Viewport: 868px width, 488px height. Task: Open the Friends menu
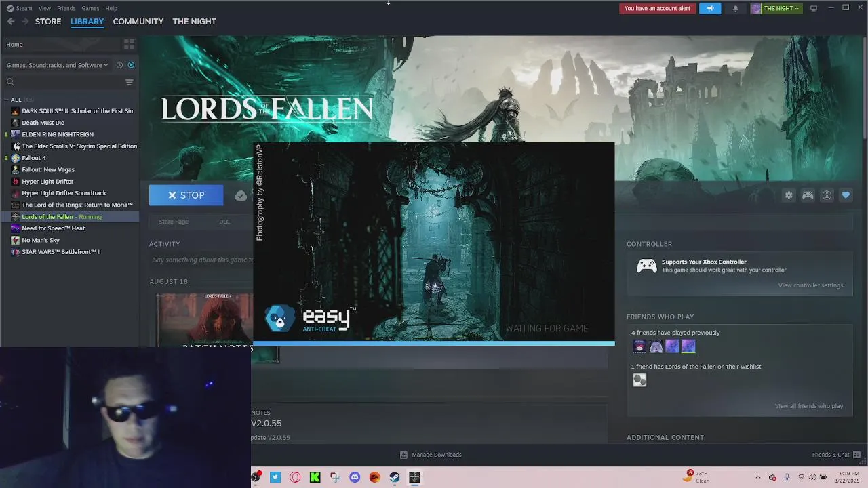tap(66, 8)
